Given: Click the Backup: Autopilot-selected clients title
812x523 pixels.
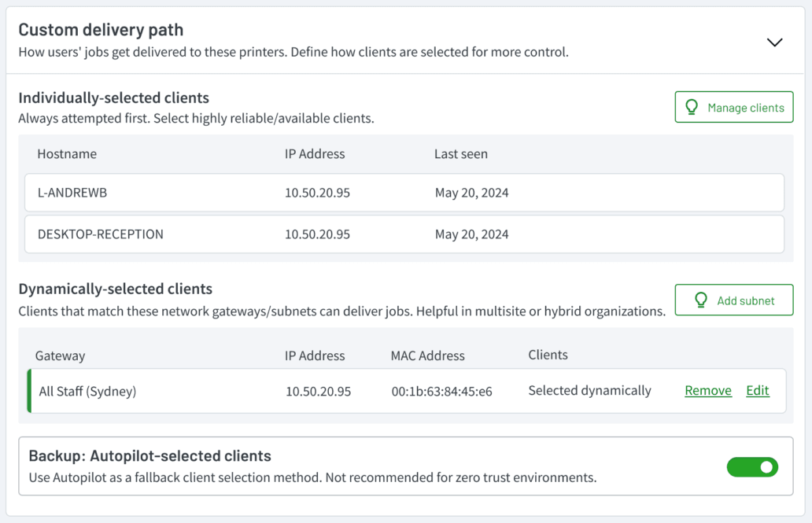Looking at the screenshot, I should [149, 456].
